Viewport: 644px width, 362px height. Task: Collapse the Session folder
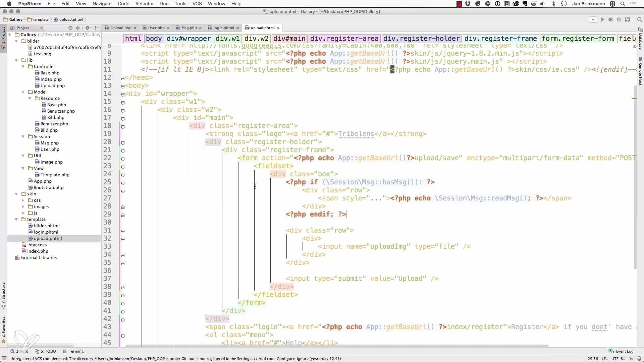[23, 136]
